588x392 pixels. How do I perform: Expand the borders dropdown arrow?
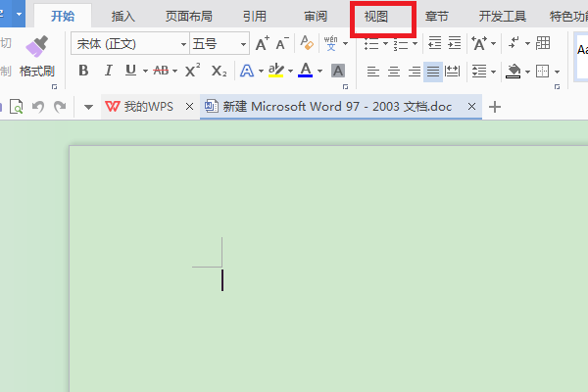click(557, 72)
